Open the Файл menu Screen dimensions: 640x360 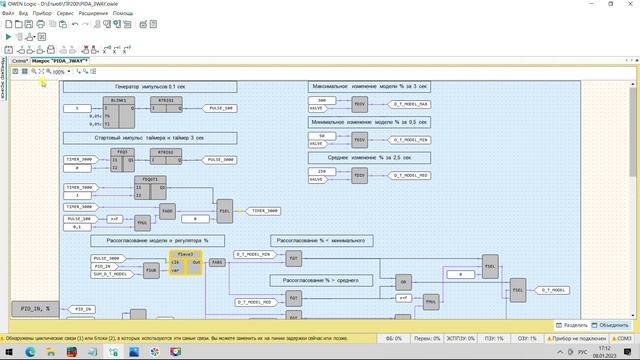8,13
